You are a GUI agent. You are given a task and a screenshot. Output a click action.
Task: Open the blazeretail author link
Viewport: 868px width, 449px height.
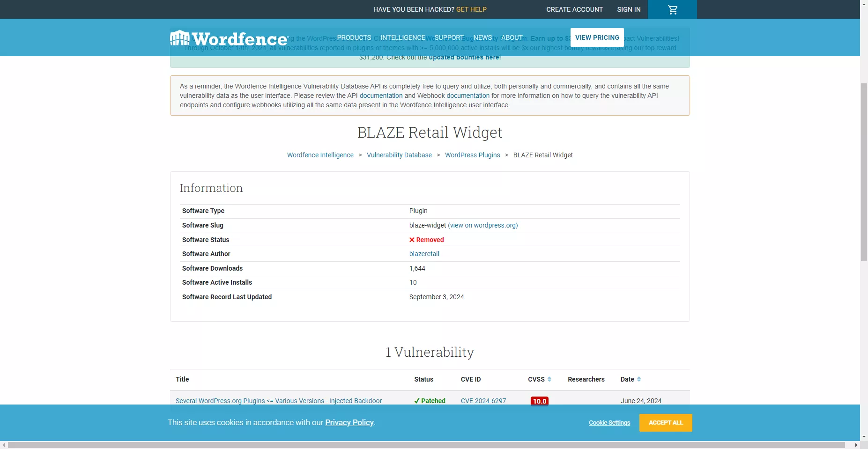(x=424, y=254)
